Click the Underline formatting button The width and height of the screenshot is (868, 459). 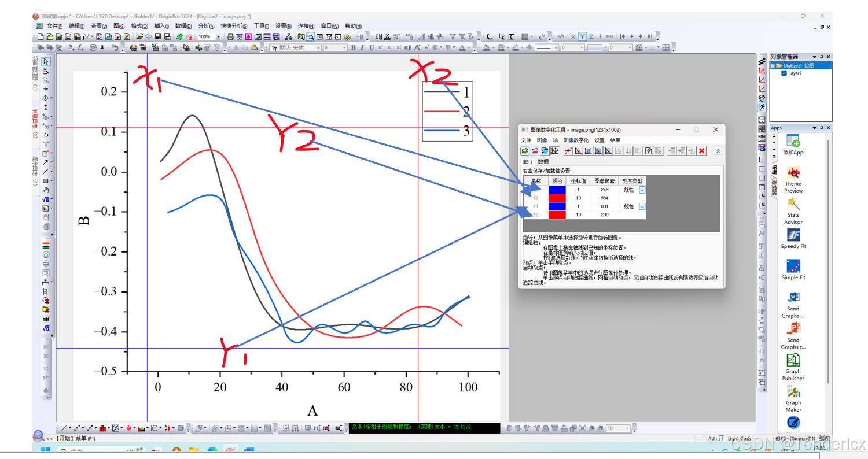[x=371, y=47]
